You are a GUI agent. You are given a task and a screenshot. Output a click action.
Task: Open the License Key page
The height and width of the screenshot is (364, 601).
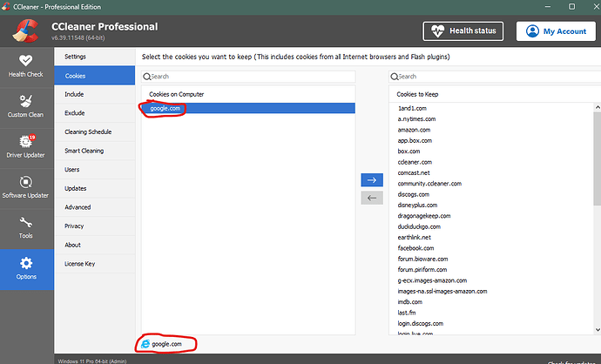tap(95, 264)
